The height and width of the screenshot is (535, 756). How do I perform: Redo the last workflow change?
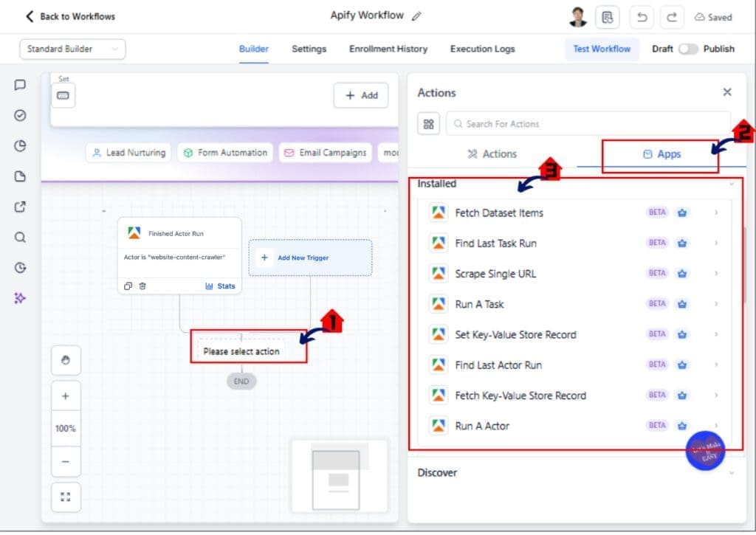pyautogui.click(x=672, y=18)
